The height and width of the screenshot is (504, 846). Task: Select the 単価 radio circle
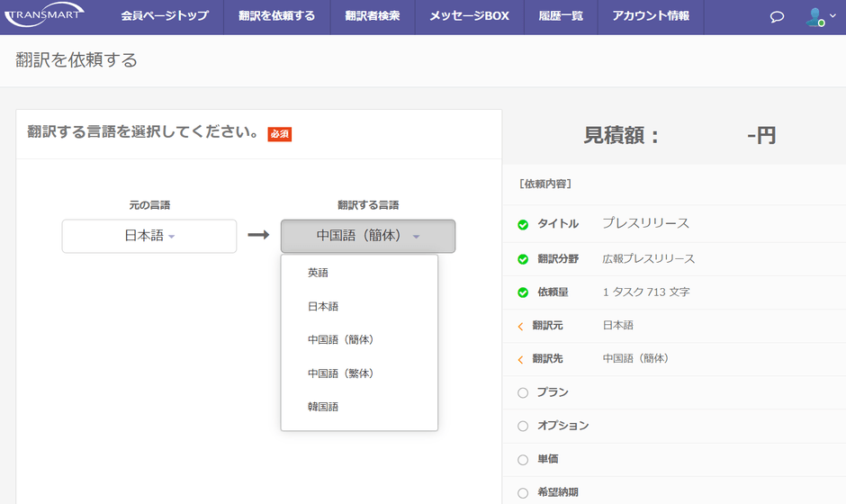[x=523, y=459]
